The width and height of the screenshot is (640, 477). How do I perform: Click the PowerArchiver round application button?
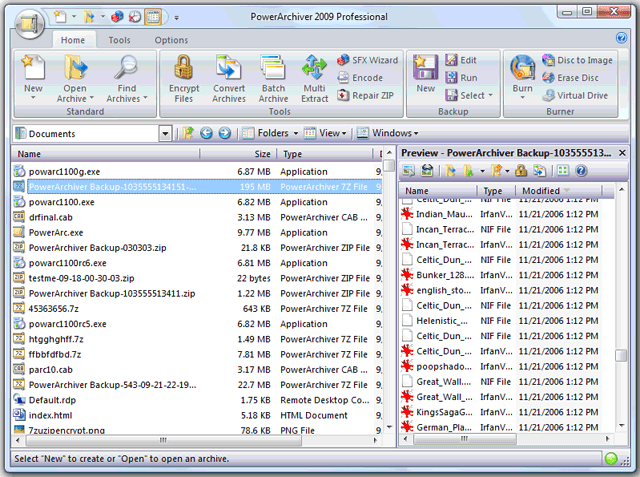29,24
